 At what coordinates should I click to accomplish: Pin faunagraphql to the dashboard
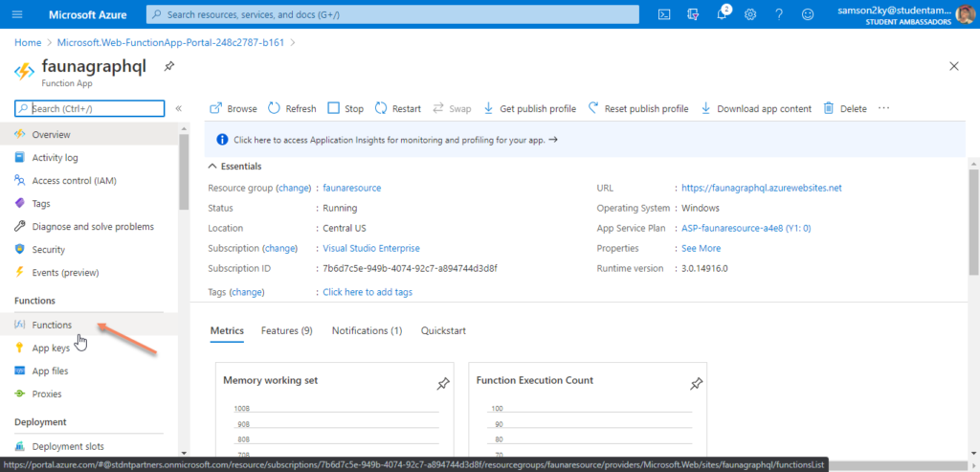point(168,66)
